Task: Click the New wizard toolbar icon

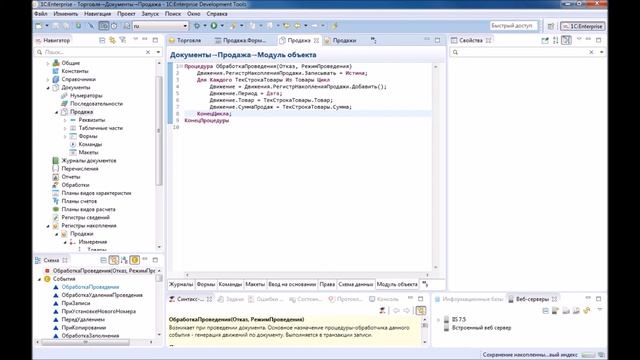Action: click(x=39, y=26)
